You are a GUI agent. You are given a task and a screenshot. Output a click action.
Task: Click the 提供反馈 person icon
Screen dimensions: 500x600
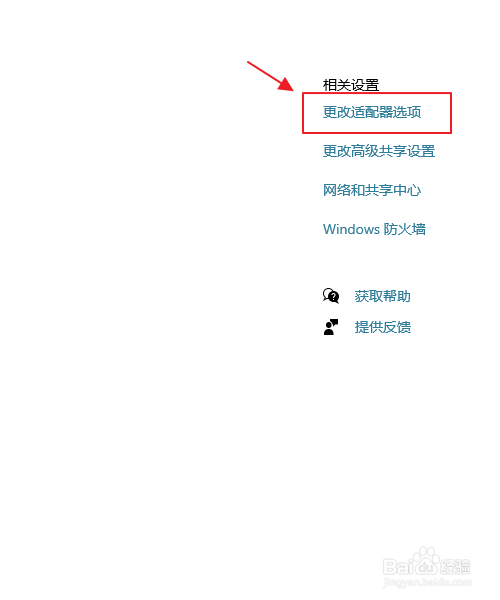point(331,327)
